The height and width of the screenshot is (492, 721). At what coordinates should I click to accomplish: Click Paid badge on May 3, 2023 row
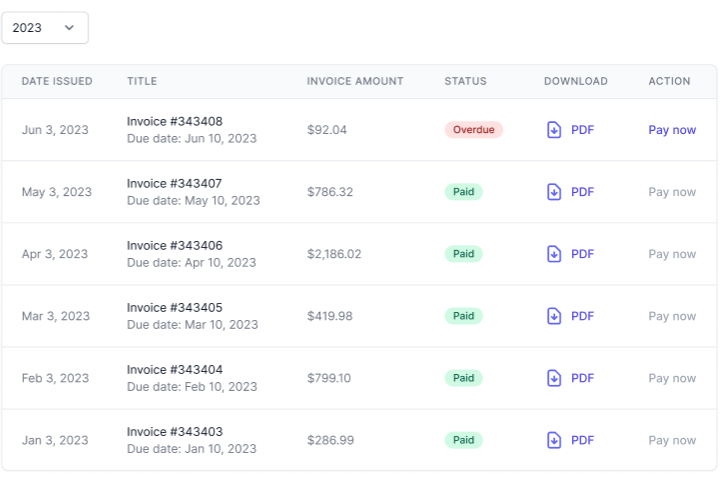pos(463,192)
